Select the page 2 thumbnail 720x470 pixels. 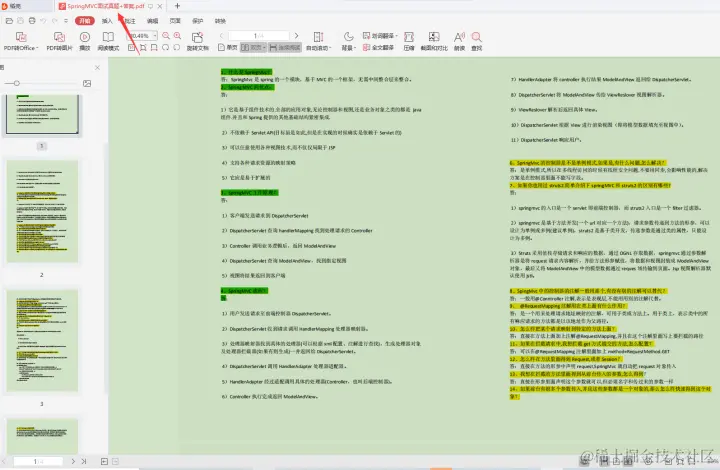coord(42,211)
